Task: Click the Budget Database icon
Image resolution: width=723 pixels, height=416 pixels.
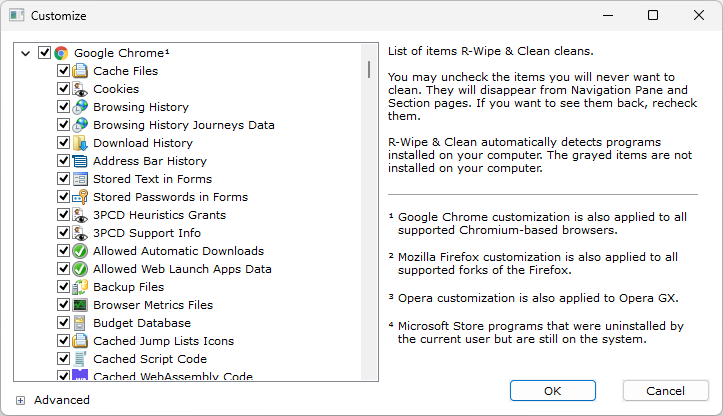Action: click(x=80, y=323)
